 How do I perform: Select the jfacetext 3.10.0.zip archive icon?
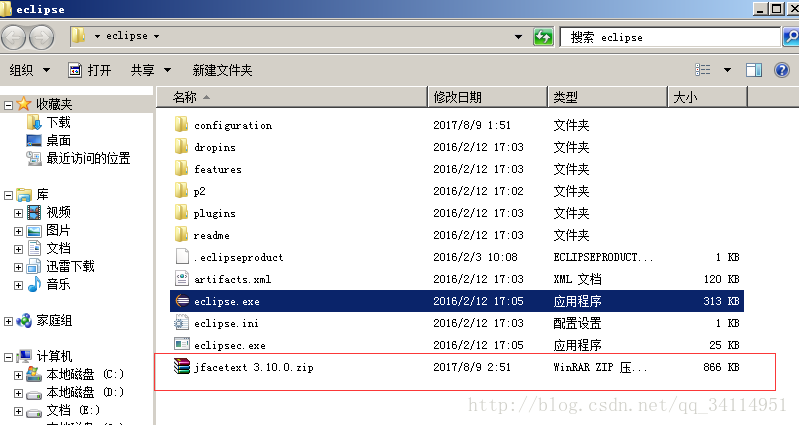(x=181, y=366)
